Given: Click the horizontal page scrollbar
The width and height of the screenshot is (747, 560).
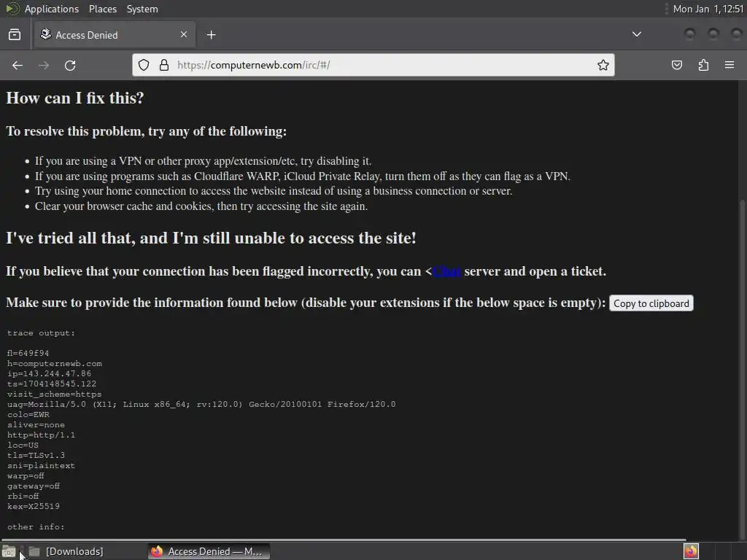Looking at the screenshot, I should coord(343,540).
